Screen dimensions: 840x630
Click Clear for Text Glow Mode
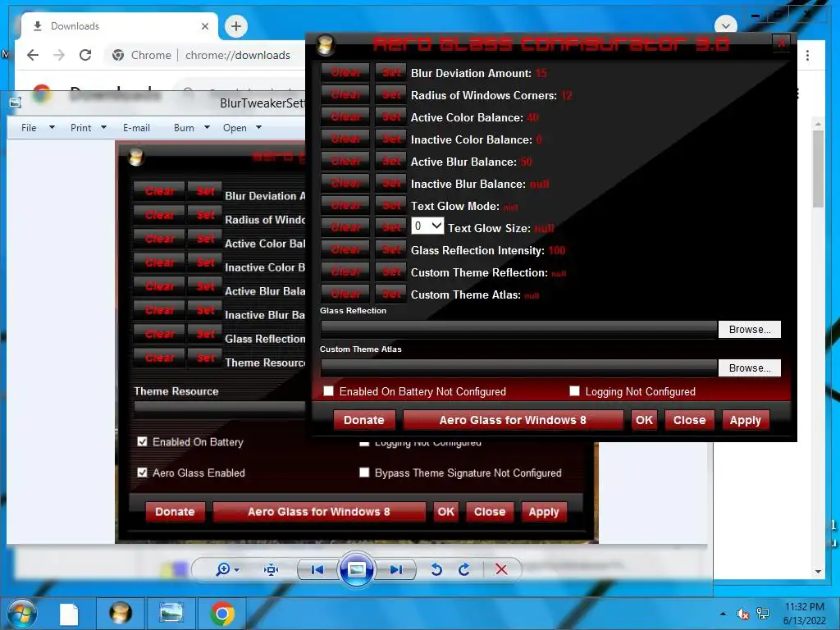345,206
